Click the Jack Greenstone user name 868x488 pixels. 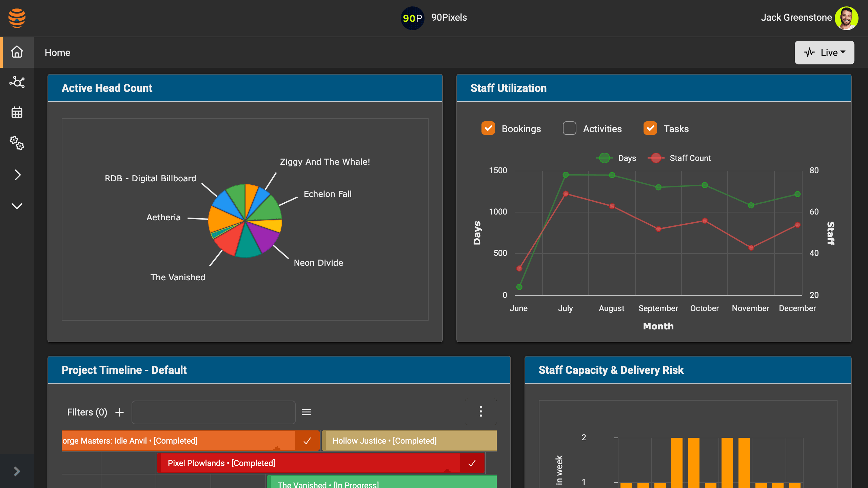point(796,17)
